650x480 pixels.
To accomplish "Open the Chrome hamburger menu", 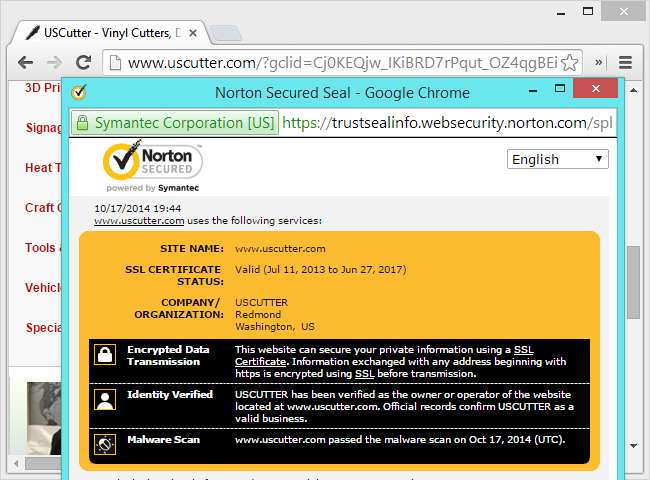I will click(x=625, y=62).
